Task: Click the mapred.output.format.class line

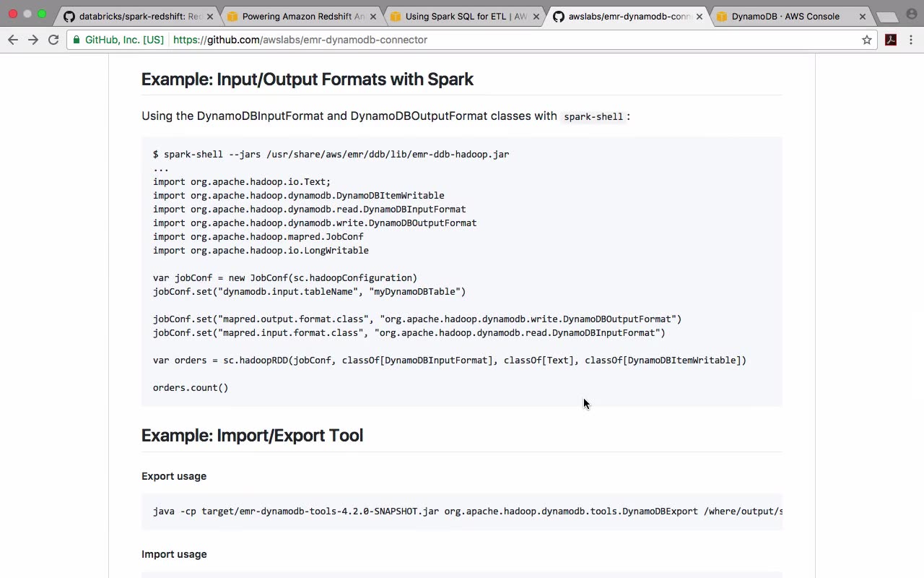Action: pyautogui.click(x=417, y=319)
